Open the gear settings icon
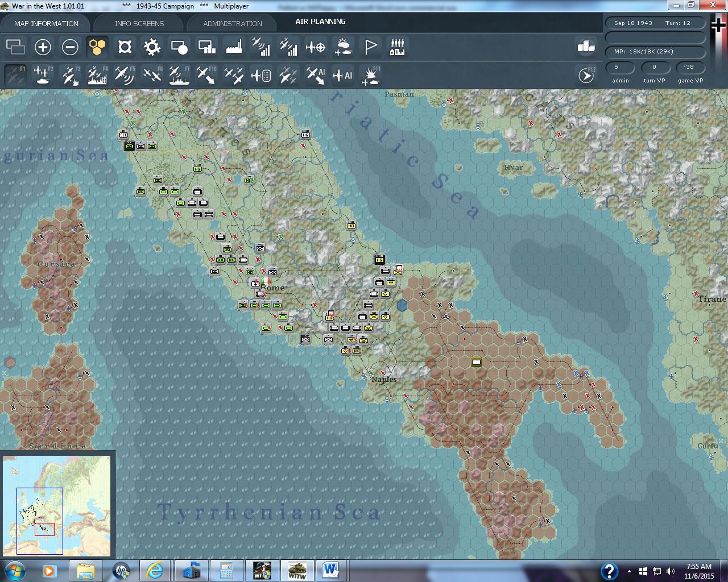 (152, 47)
